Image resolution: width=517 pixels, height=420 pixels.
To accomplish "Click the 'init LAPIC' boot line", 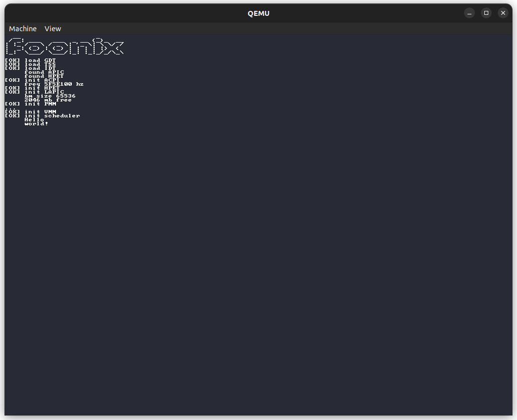I will tap(44, 92).
